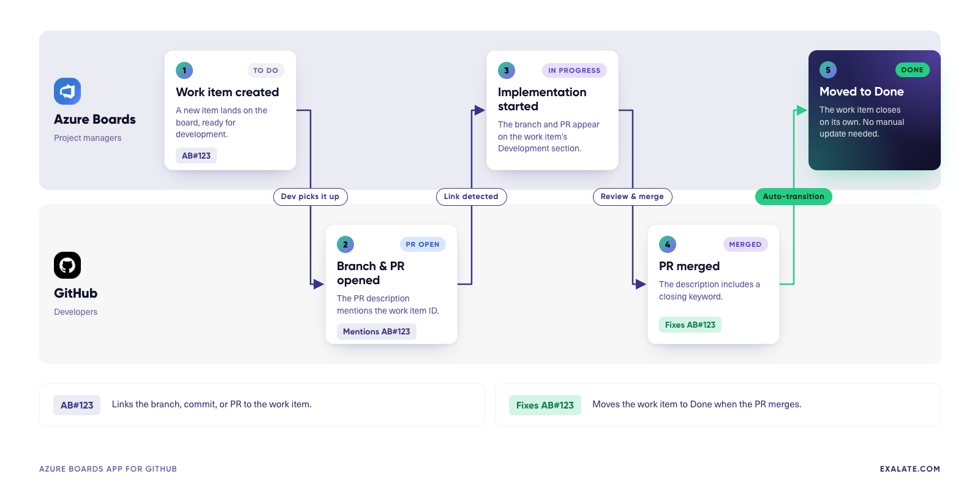The height and width of the screenshot is (490, 980).
Task: Click the 'Branch & PR opened' heading
Action: point(371,273)
